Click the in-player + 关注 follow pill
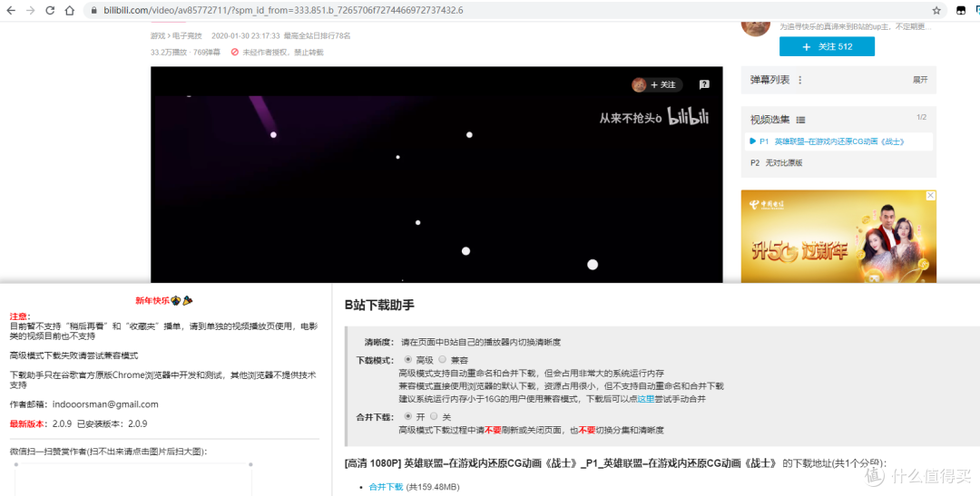980x496 pixels. click(x=657, y=85)
